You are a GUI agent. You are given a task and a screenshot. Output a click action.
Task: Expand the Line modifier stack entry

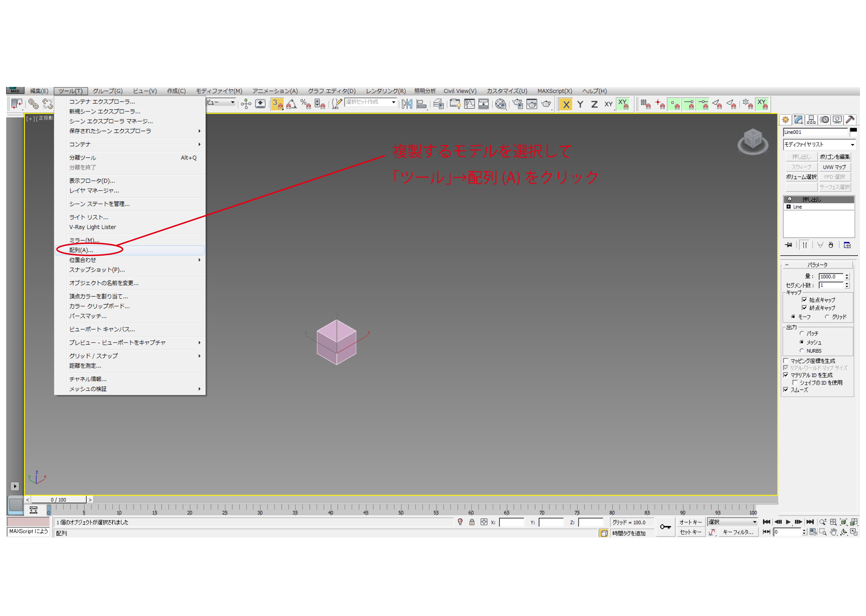point(789,207)
